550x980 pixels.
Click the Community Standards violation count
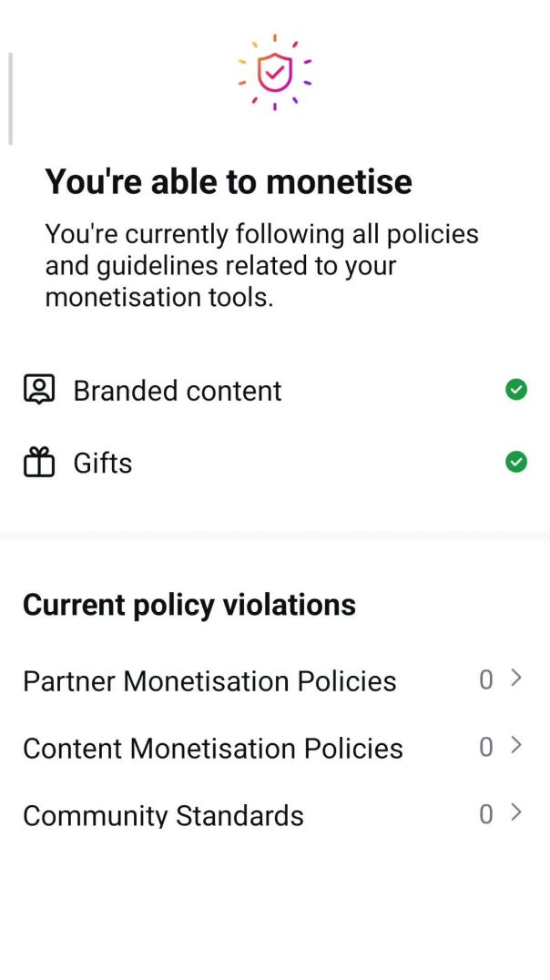pyautogui.click(x=486, y=814)
